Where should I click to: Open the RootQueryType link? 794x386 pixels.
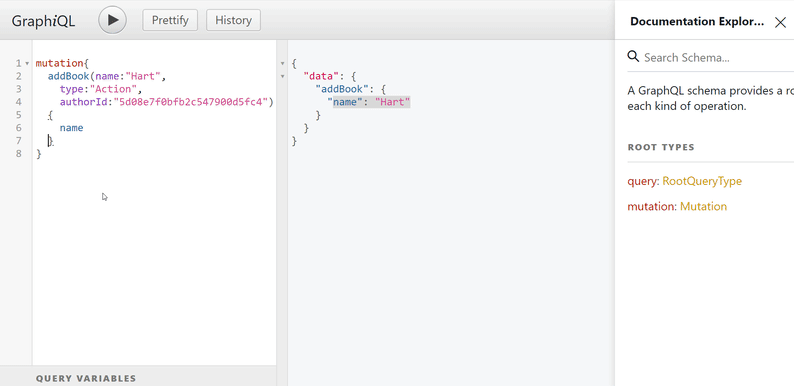[702, 181]
